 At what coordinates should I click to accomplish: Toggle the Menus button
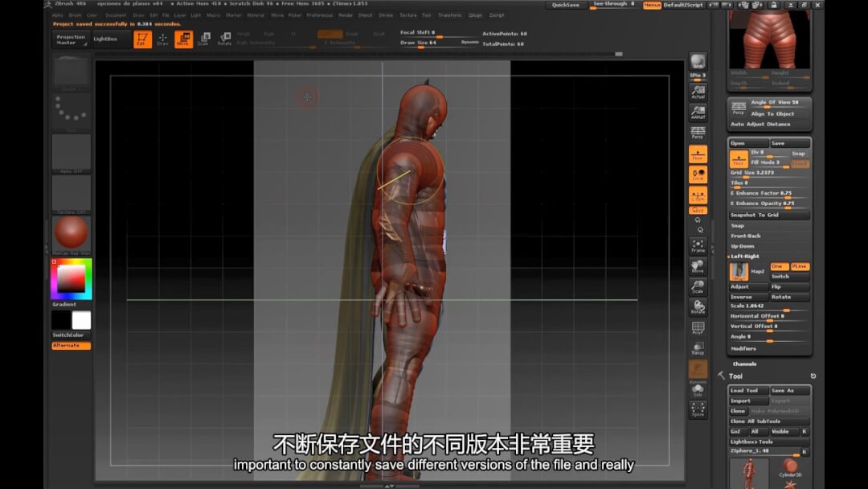[652, 5]
